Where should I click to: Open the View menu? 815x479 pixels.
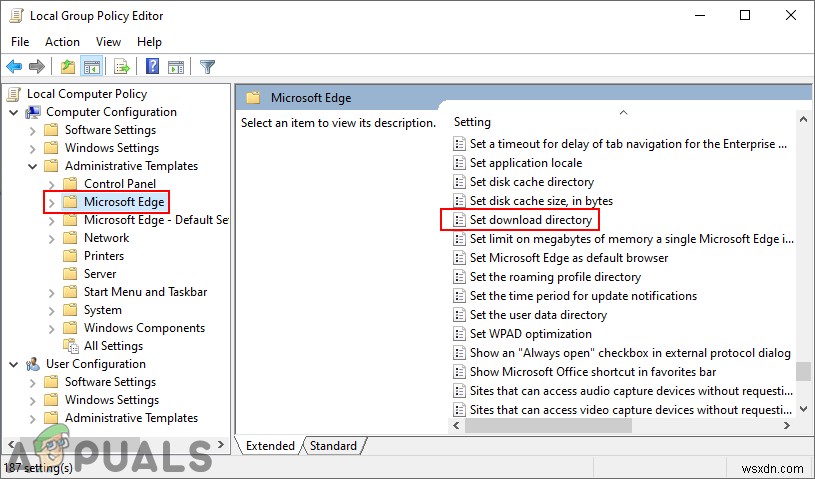pos(108,42)
